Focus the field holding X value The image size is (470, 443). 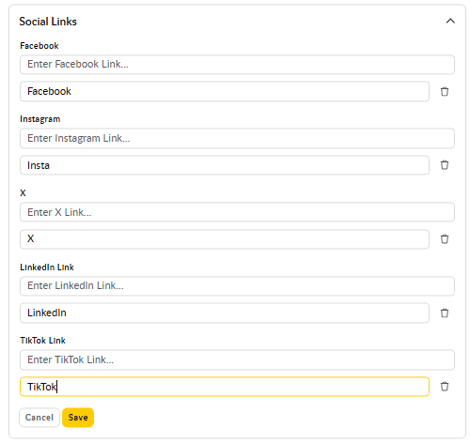(x=224, y=239)
